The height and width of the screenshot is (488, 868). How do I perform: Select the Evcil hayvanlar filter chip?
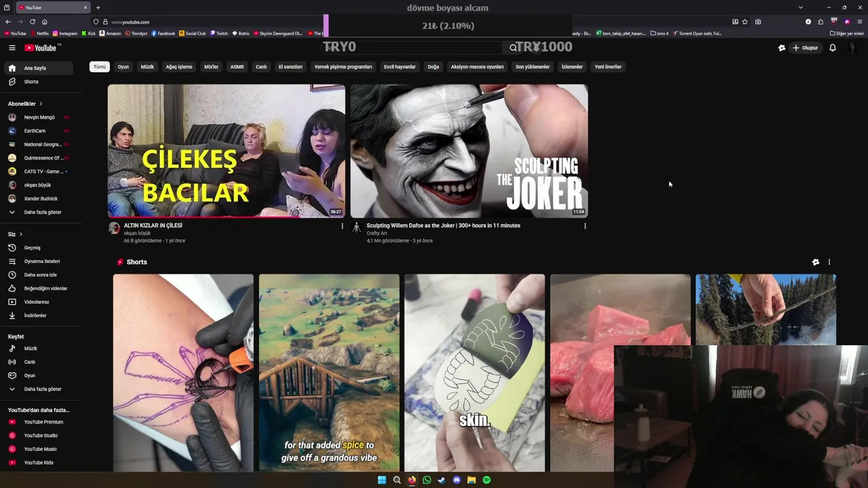(399, 67)
